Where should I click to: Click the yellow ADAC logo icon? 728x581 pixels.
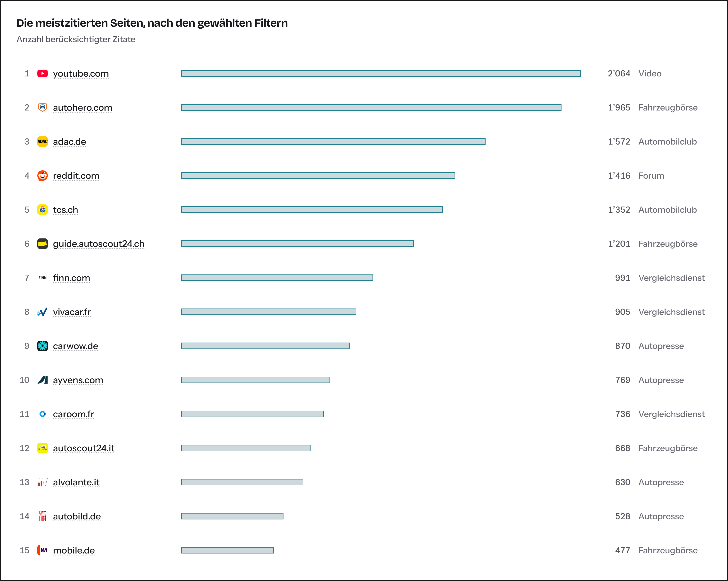click(42, 141)
